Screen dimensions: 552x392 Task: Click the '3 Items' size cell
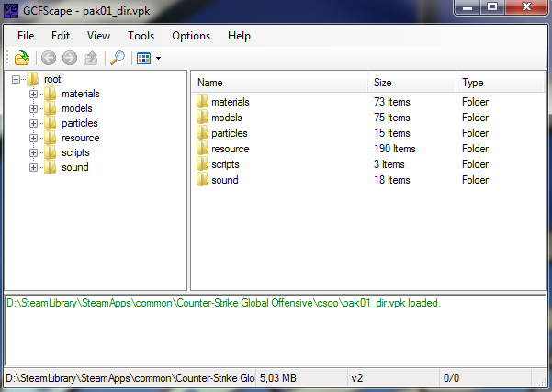[x=389, y=164]
